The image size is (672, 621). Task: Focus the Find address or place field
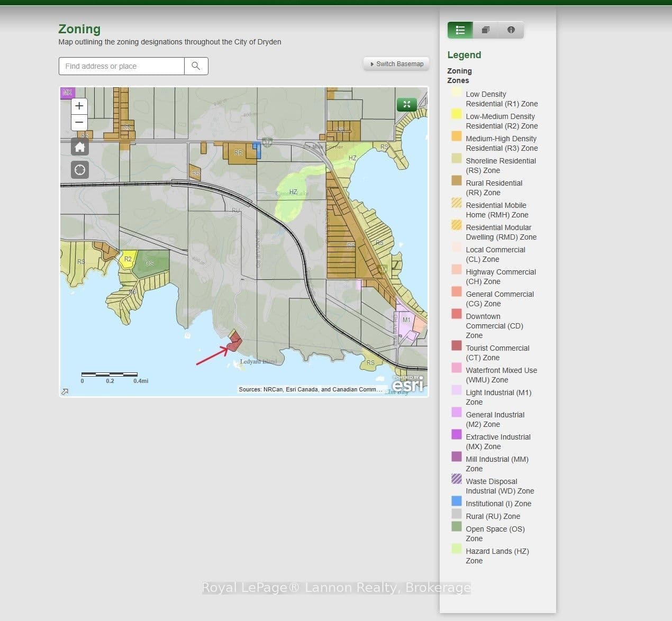tap(122, 66)
